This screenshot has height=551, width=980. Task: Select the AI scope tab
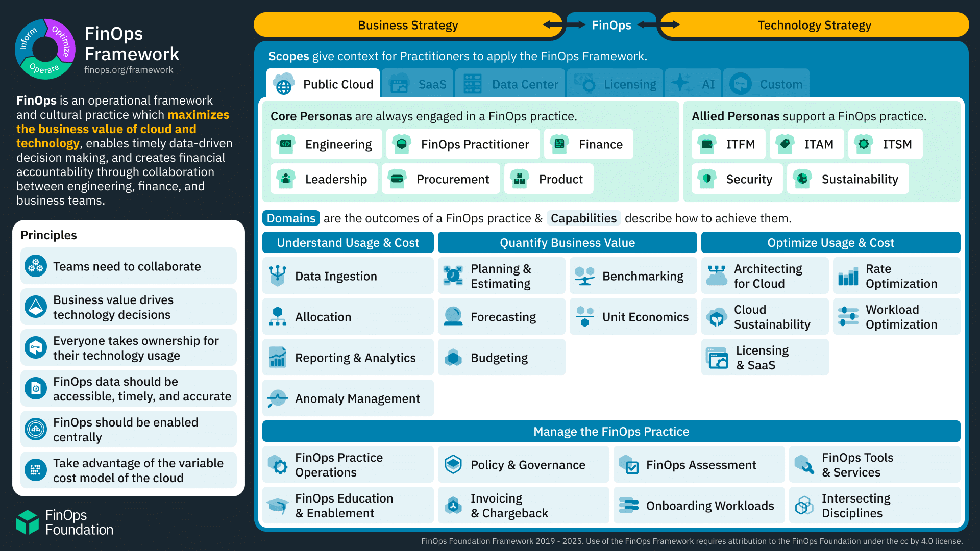pyautogui.click(x=693, y=84)
